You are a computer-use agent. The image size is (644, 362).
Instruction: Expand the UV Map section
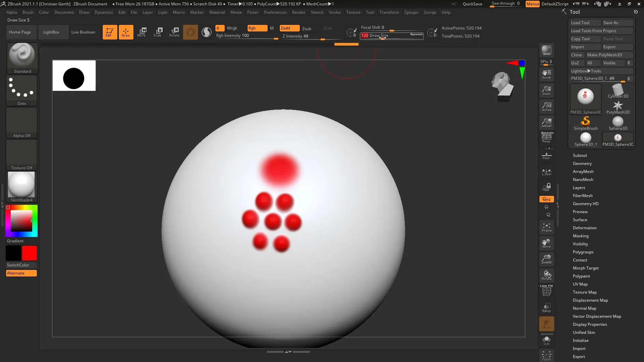click(x=580, y=284)
